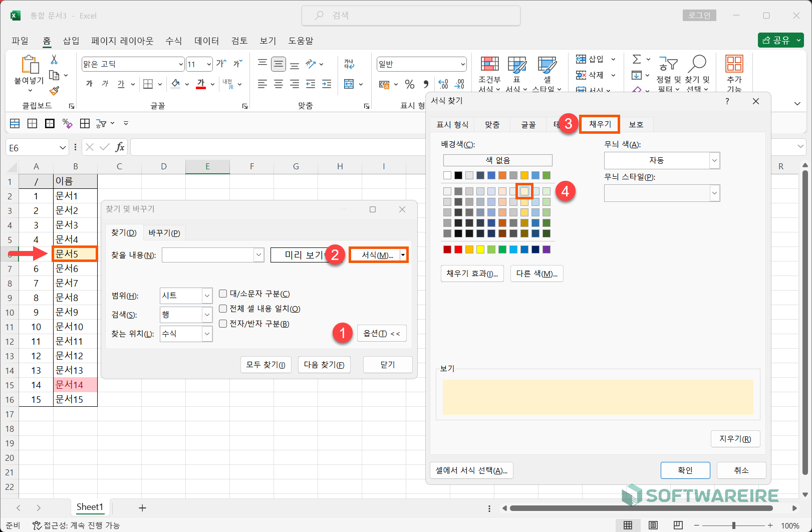
Task: Click 채우기 효과 Fill Effects button
Action: (x=472, y=274)
